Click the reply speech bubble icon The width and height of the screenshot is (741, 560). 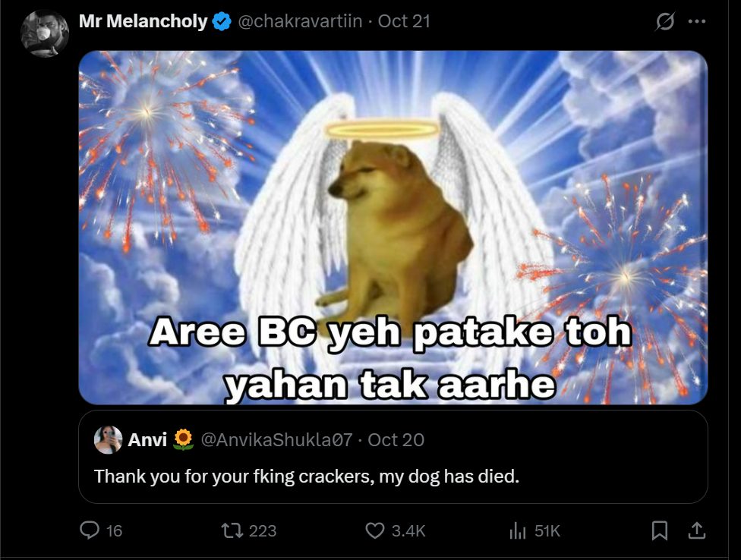point(90,530)
